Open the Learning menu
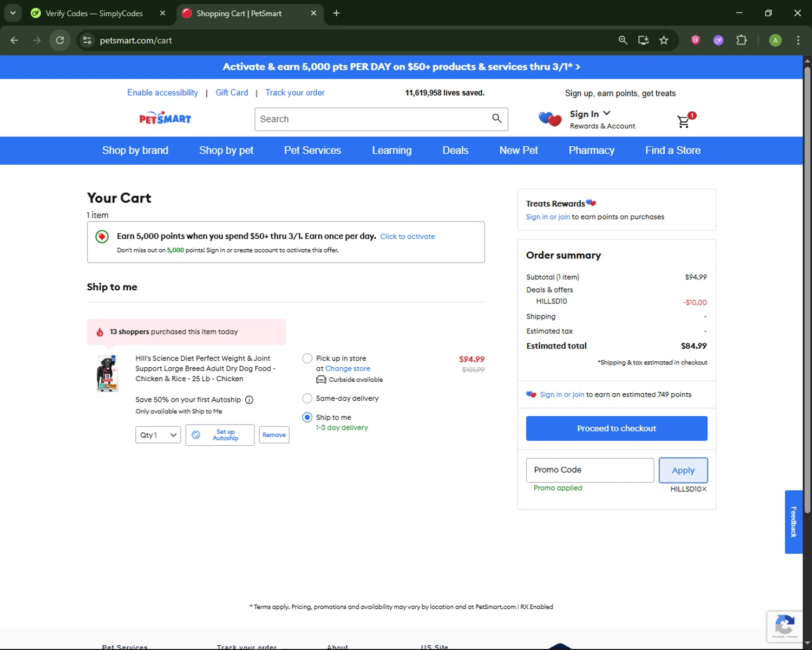Image resolution: width=812 pixels, height=650 pixels. pos(391,151)
